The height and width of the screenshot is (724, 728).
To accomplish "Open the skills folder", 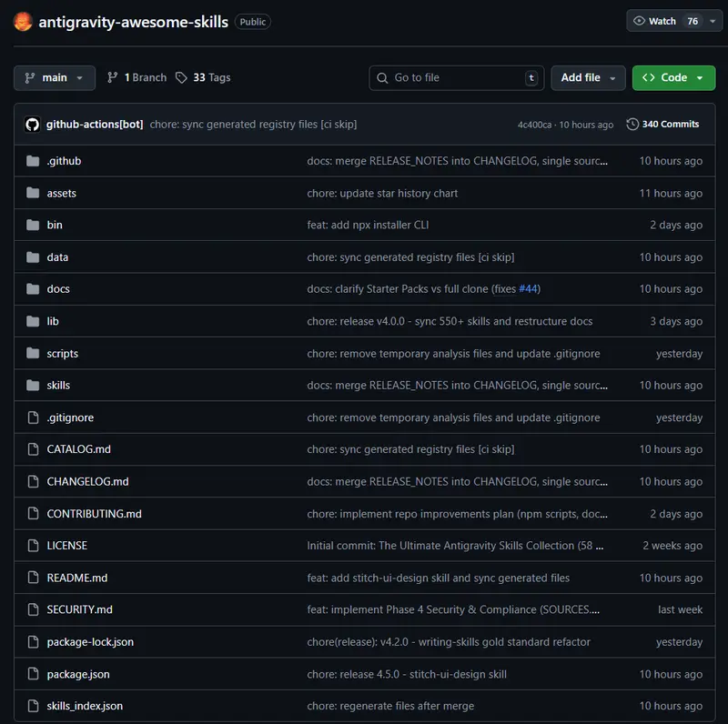I will pyautogui.click(x=58, y=386).
